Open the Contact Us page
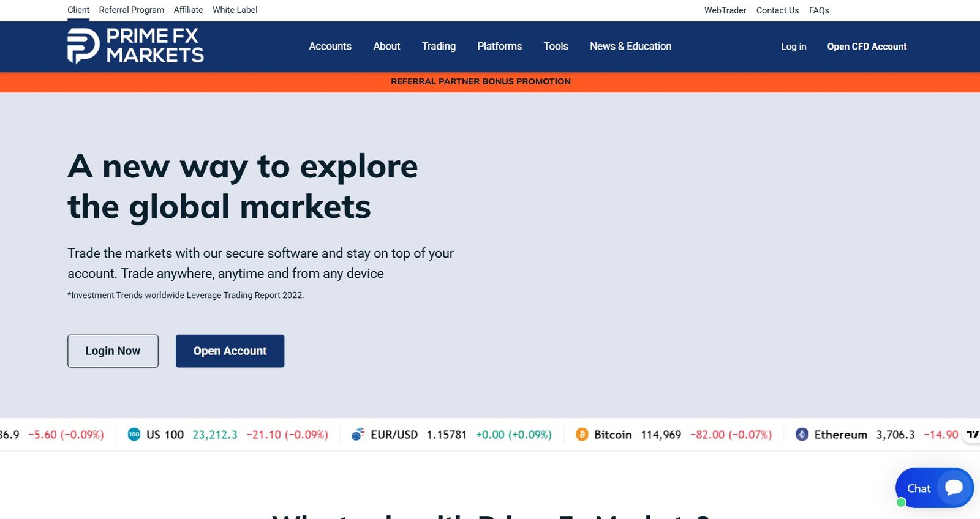 coord(777,10)
